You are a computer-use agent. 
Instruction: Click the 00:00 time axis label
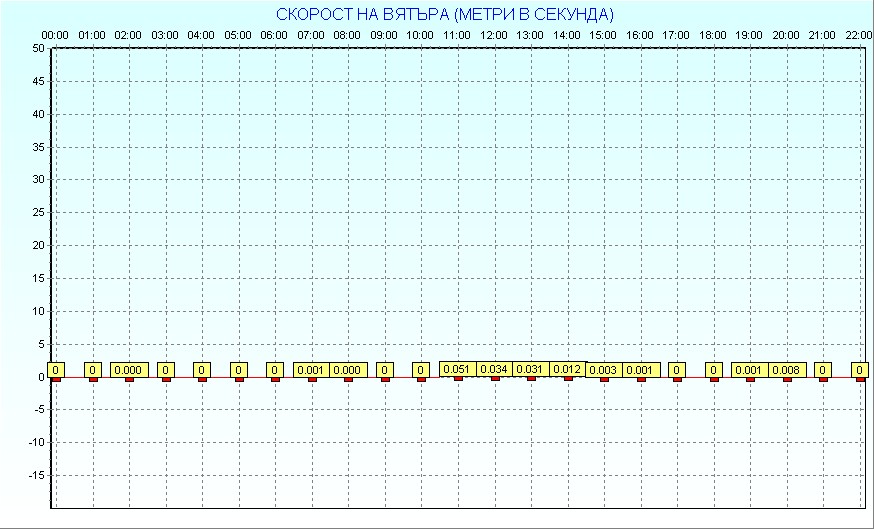click(x=55, y=35)
